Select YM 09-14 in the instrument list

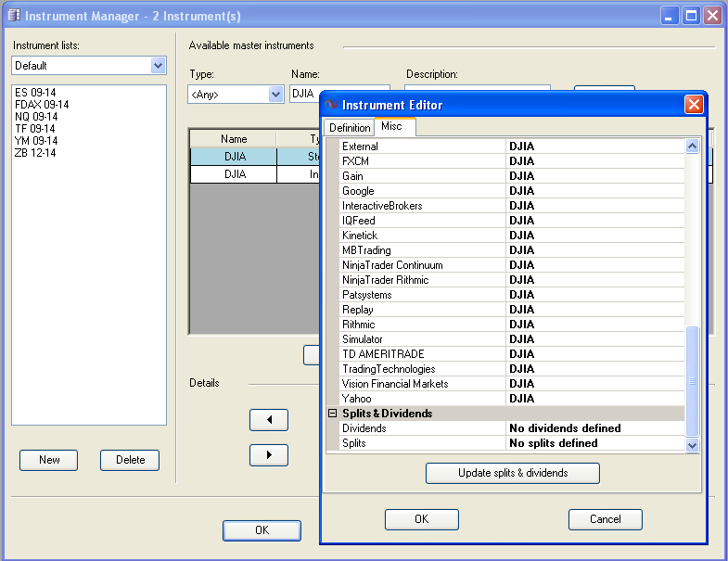[36, 140]
